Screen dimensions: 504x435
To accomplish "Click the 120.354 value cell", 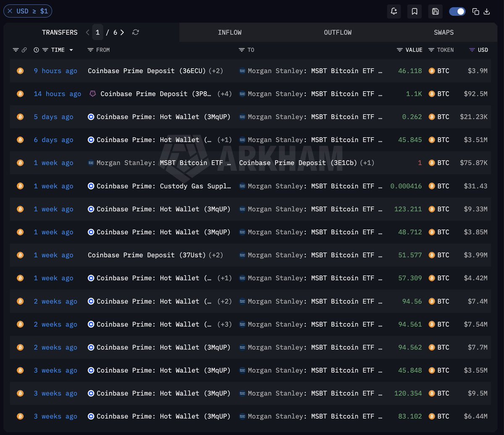I will (x=408, y=393).
